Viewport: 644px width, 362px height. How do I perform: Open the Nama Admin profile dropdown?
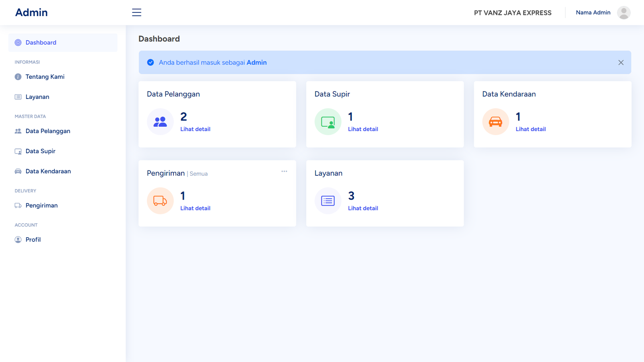click(593, 12)
